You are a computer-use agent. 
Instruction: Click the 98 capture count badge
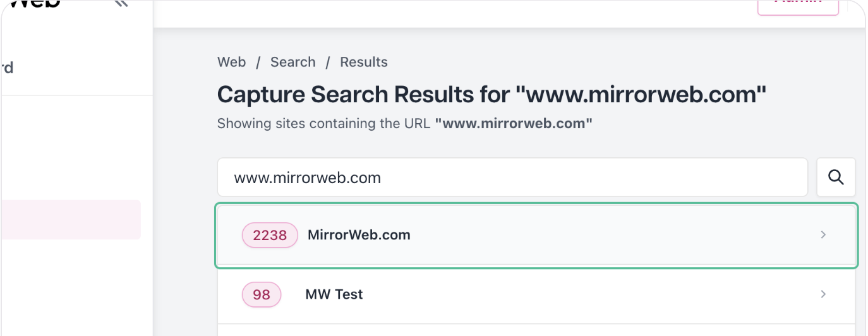click(x=262, y=294)
